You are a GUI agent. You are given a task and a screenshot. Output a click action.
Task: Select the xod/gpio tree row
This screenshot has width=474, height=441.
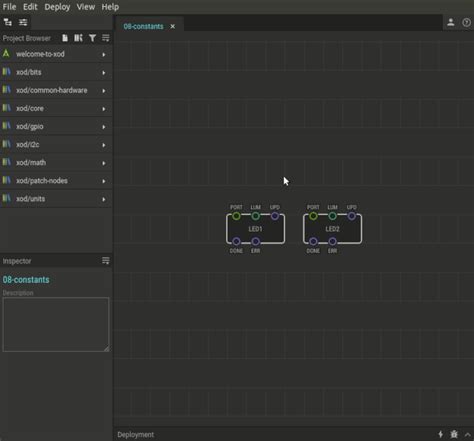[56, 127]
